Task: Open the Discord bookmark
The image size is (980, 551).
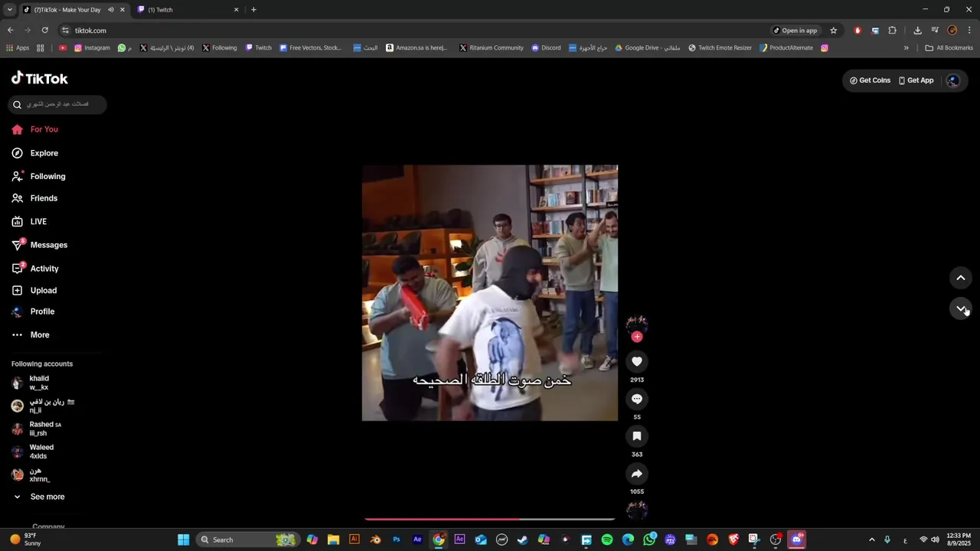Action: [x=546, y=47]
